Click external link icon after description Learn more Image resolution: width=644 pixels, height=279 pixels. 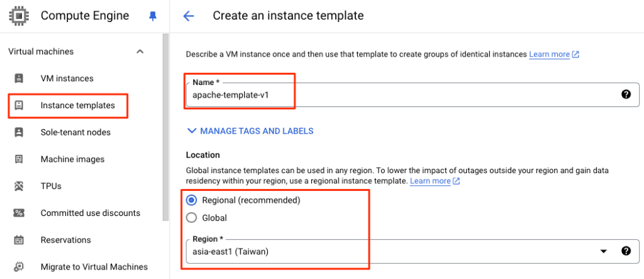[576, 54]
